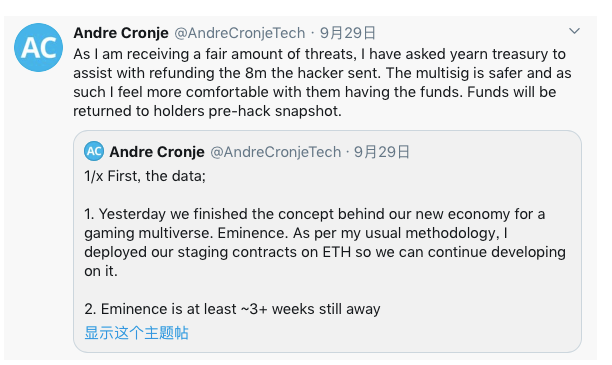Click the '1/x First, the data;' line
Image resolution: width=612 pixels, height=365 pixels.
point(145,176)
